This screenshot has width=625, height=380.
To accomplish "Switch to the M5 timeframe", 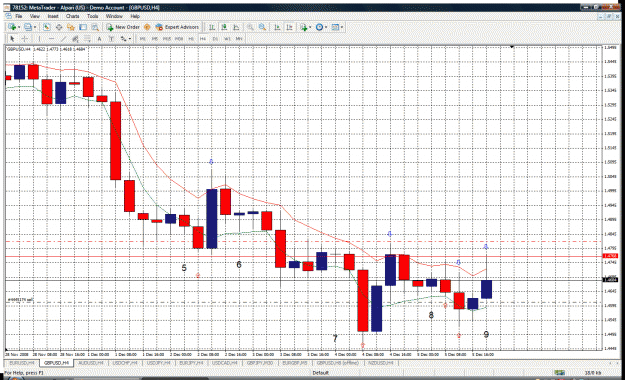I will point(155,39).
